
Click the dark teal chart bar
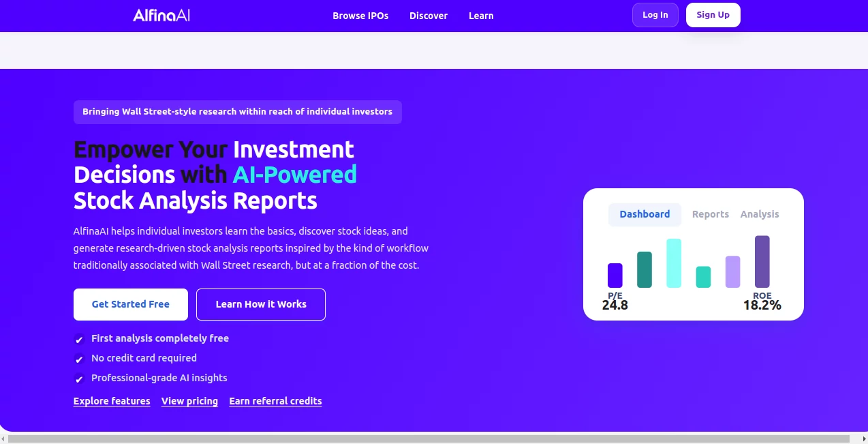(645, 270)
